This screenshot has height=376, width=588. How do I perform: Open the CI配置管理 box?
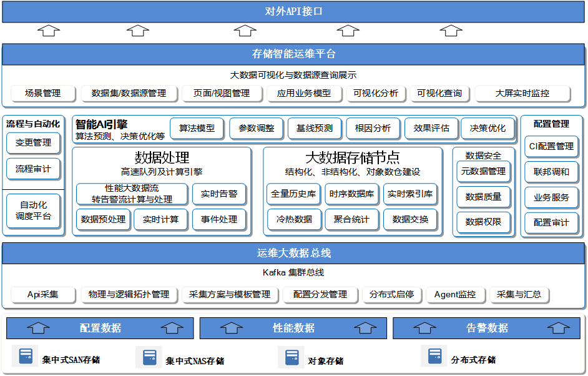(x=551, y=146)
